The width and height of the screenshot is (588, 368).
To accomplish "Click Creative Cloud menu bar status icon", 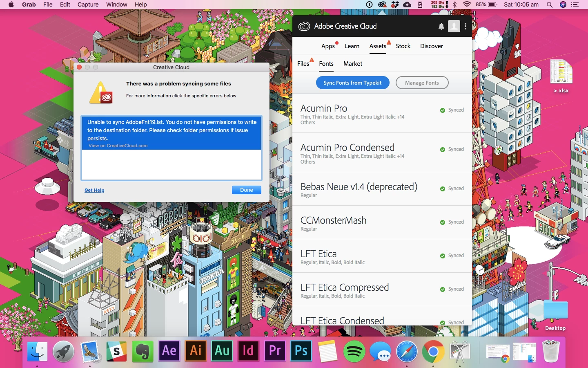I will [383, 4].
